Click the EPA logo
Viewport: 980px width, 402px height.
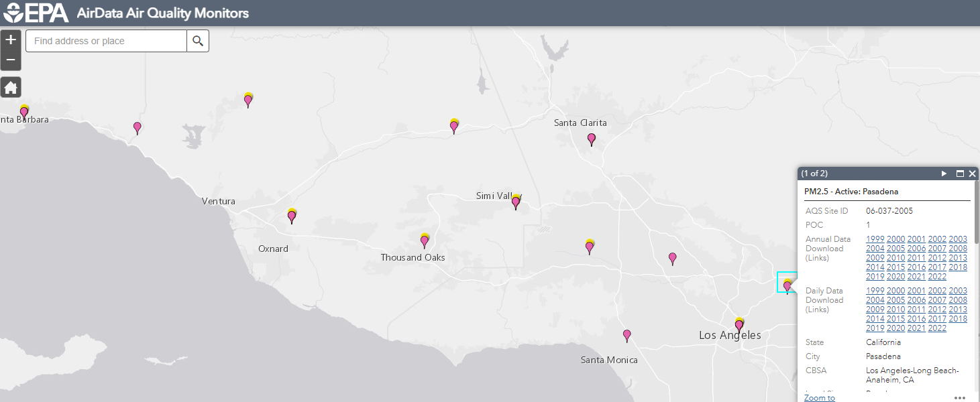36,13
